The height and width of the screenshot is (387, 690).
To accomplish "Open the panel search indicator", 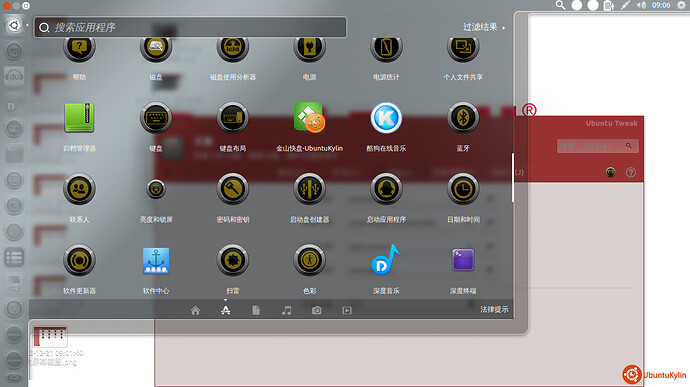I will pyautogui.click(x=560, y=5).
